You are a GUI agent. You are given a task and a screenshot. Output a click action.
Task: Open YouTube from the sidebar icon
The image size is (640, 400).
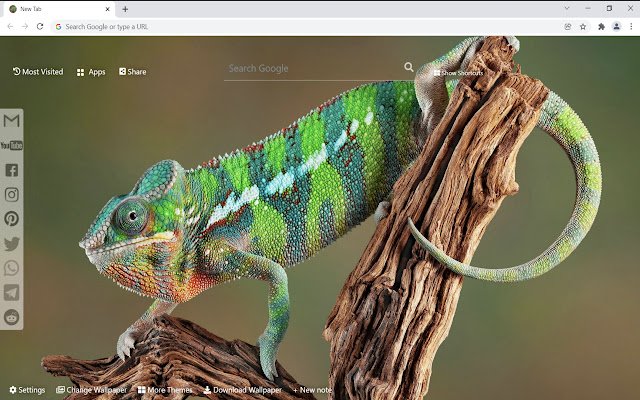11,145
